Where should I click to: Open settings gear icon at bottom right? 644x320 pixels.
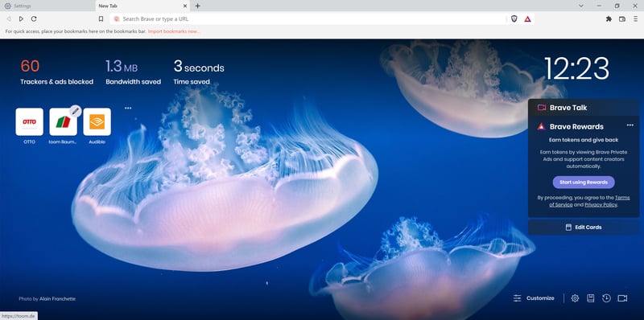(575, 298)
